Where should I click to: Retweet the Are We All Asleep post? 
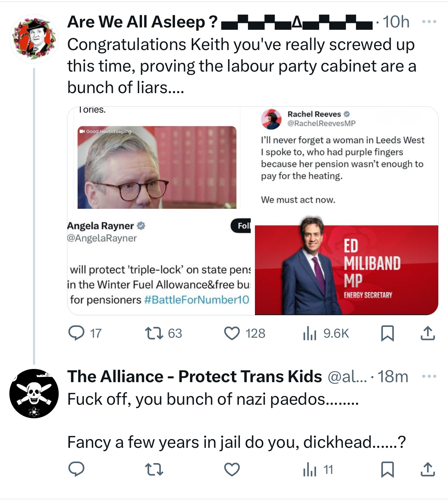pyautogui.click(x=154, y=333)
